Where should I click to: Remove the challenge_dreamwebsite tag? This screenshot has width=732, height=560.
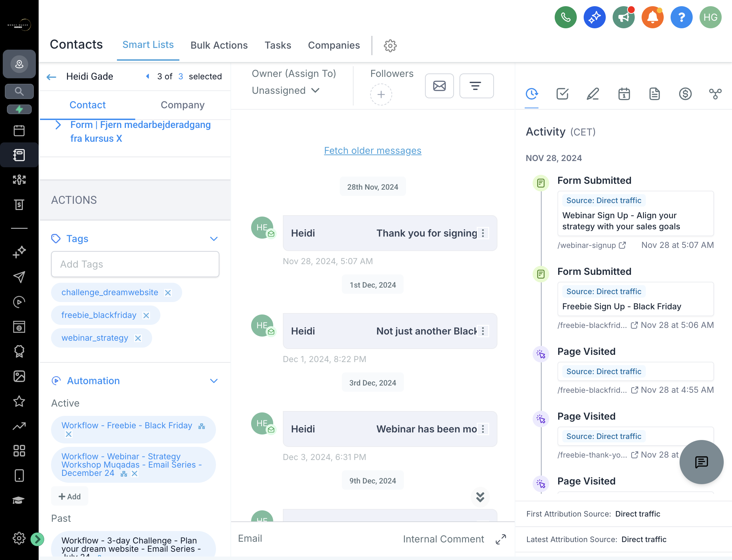point(168,293)
